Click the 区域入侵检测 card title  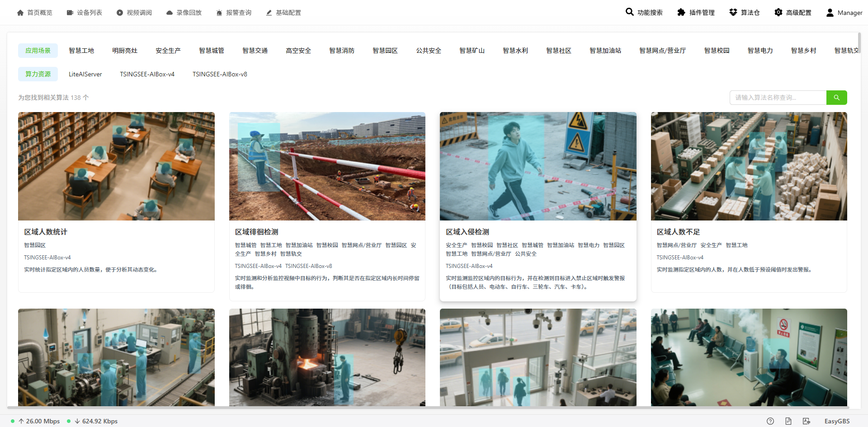click(x=467, y=232)
